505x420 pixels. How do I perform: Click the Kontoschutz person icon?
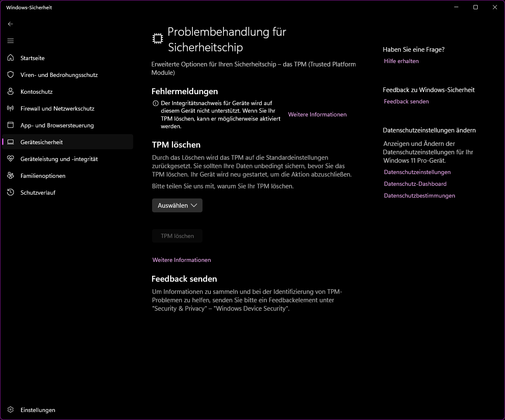point(11,91)
